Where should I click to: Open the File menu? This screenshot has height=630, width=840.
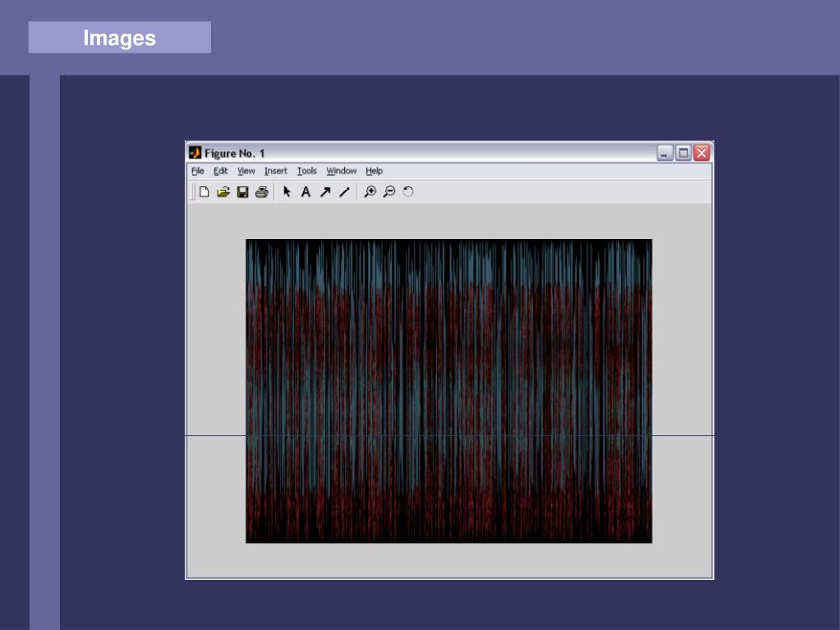198,171
